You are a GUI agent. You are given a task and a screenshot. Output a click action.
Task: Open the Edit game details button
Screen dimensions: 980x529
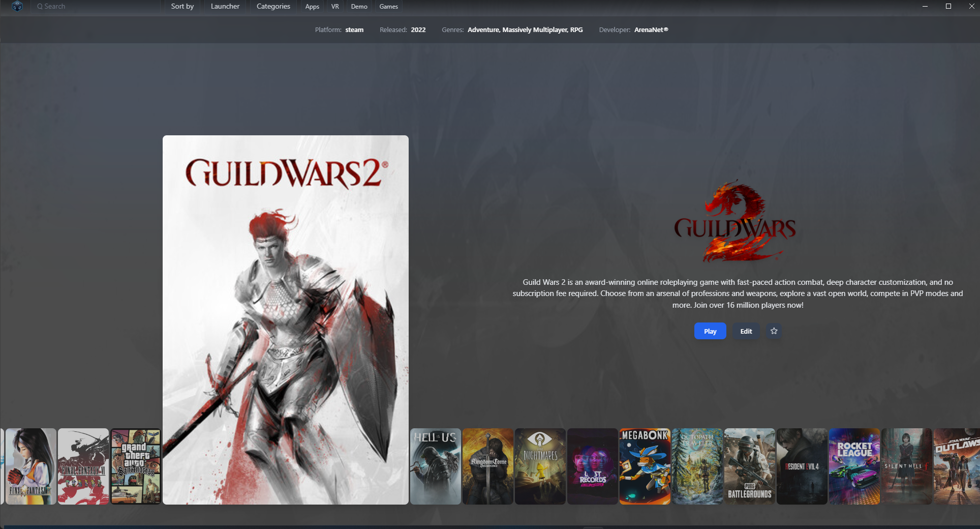(x=746, y=331)
